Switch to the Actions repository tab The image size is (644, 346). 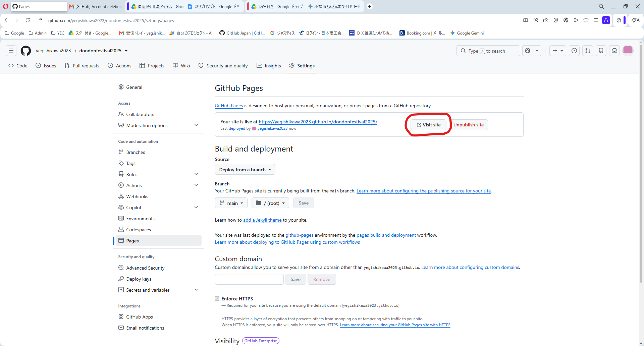[x=119, y=66]
